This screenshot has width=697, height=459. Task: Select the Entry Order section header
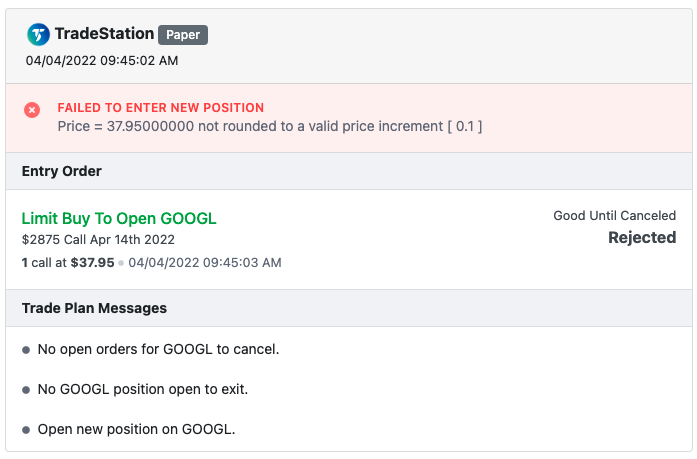(349, 171)
